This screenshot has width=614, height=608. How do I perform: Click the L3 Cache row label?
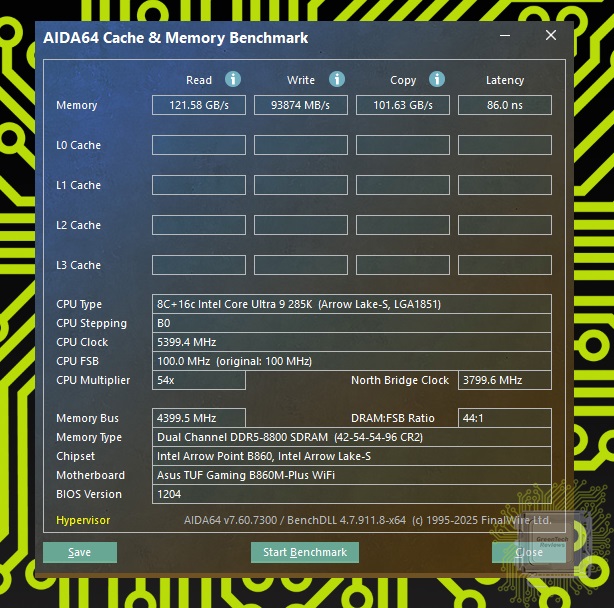click(x=78, y=265)
